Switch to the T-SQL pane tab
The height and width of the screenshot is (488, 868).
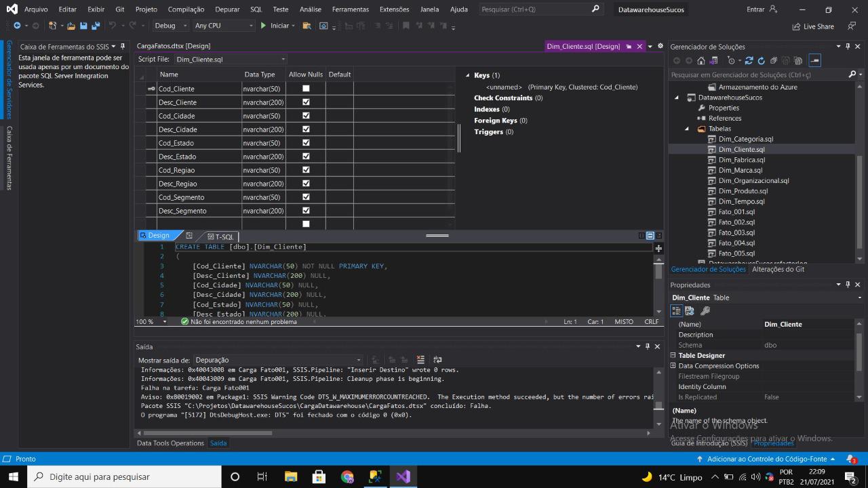tap(220, 237)
